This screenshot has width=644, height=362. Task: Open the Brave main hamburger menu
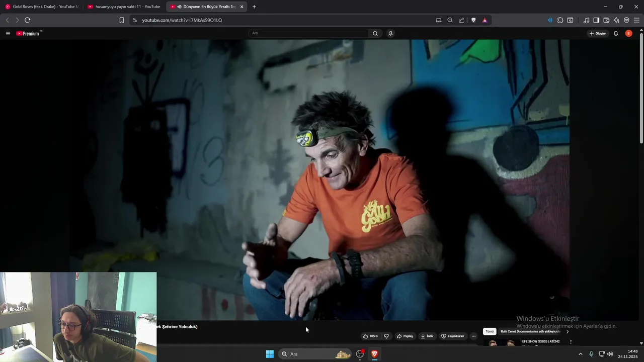(x=636, y=20)
